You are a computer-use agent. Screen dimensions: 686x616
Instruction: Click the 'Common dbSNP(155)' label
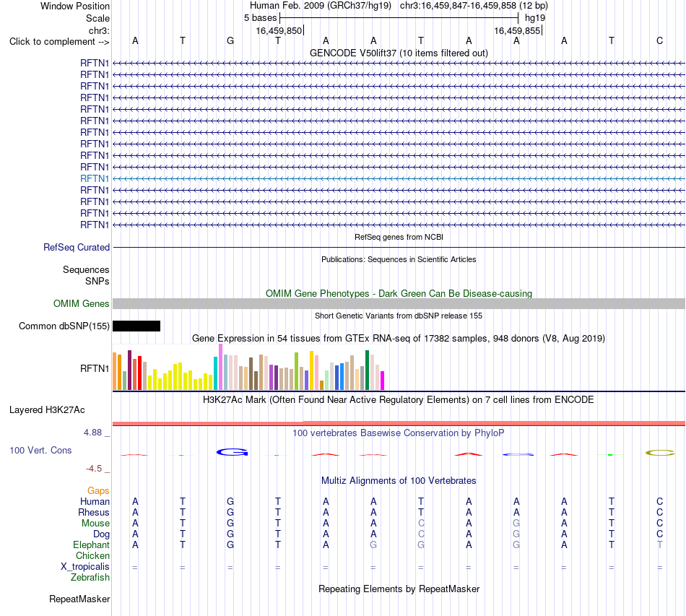pos(64,326)
